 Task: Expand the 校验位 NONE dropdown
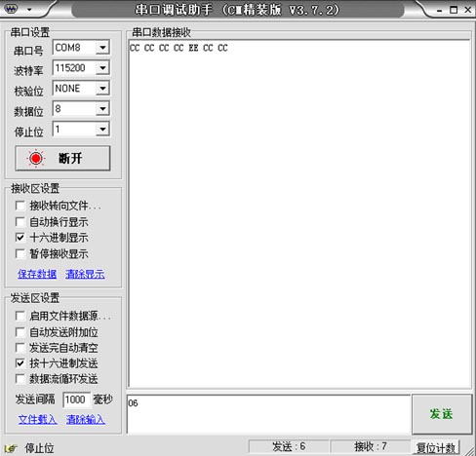102,89
